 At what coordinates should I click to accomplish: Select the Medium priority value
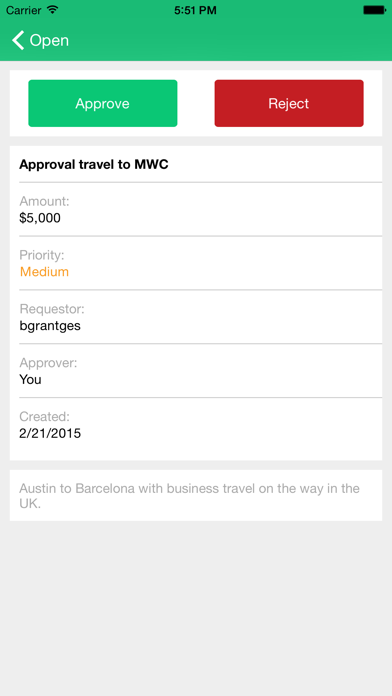coord(44,272)
